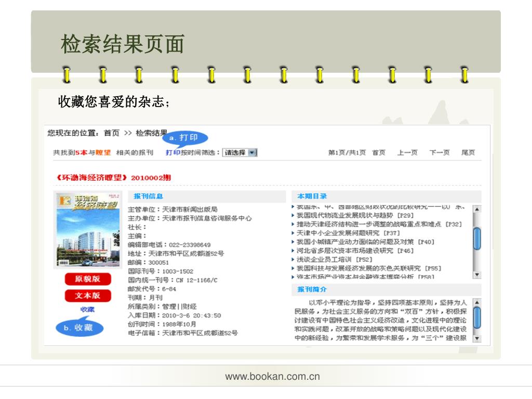The image size is (532, 399).
Task: Click the 检索结果 breadcrumb text
Action: [x=151, y=133]
